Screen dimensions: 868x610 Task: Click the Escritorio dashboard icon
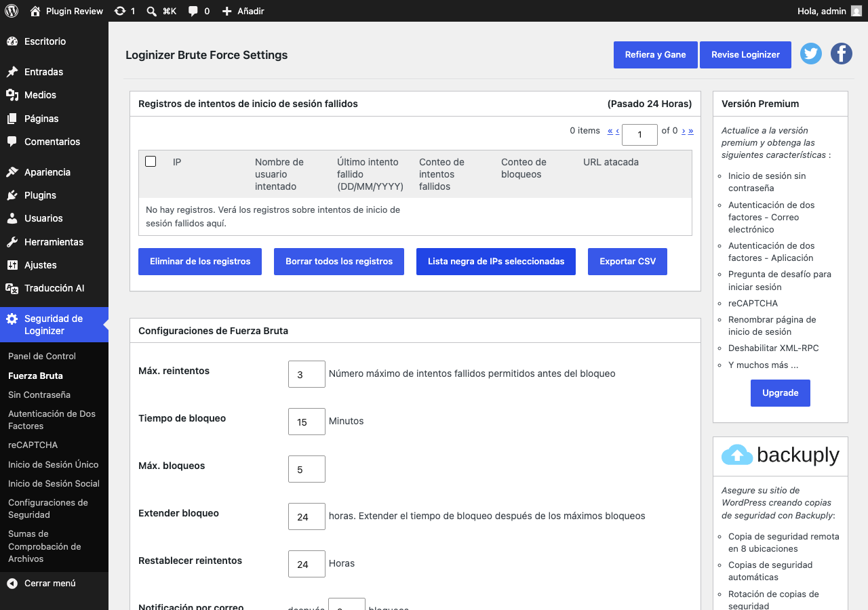(x=12, y=41)
